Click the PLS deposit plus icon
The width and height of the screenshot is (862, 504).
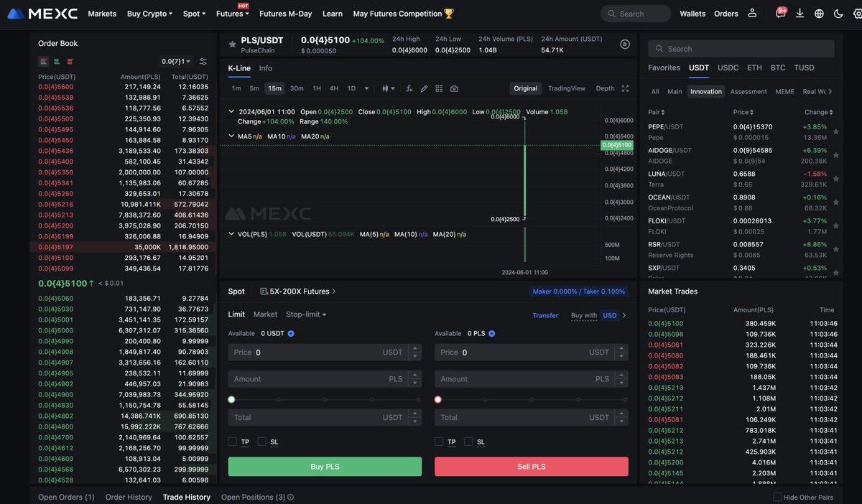click(491, 333)
